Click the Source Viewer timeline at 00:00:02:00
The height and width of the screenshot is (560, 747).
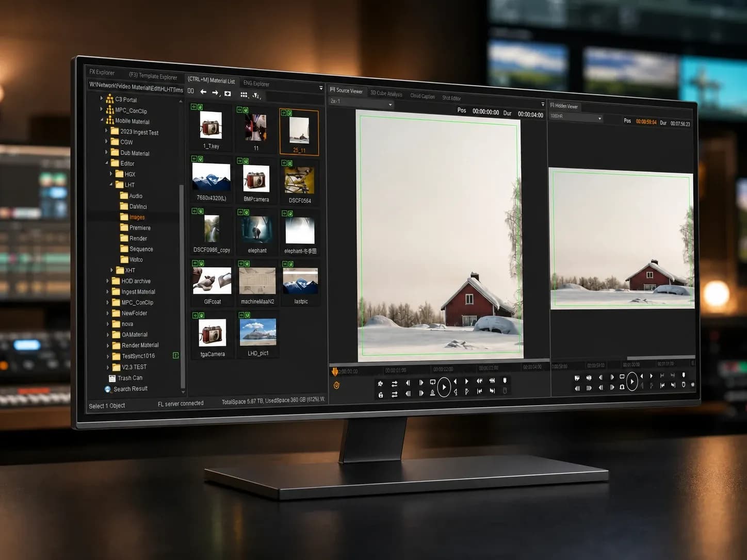(x=443, y=369)
